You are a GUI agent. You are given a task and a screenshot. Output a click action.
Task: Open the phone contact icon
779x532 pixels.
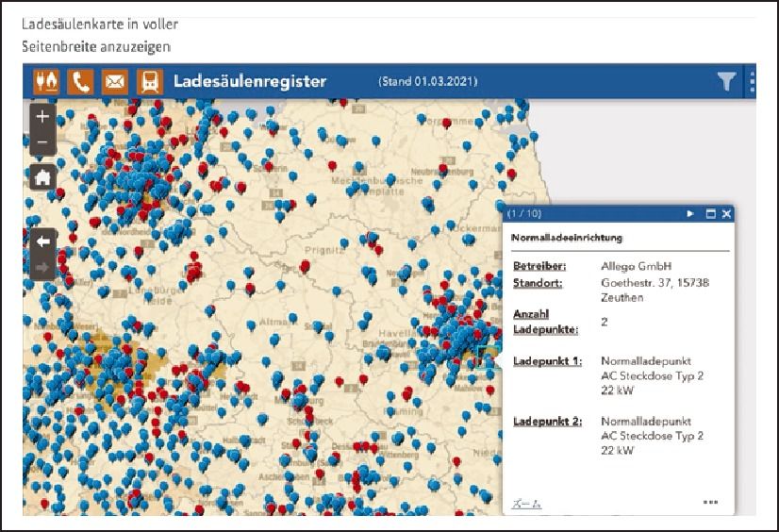[80, 81]
